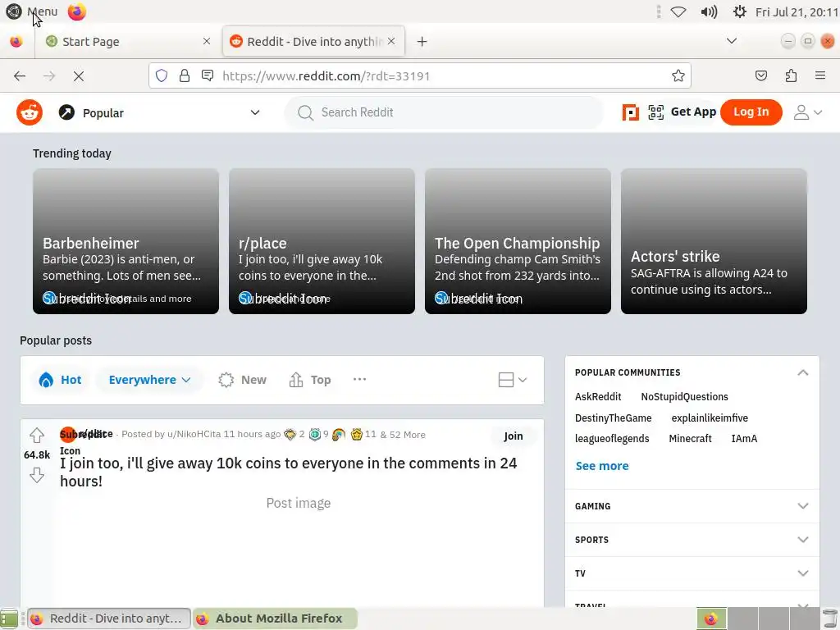The image size is (840, 630).
Task: Sort posts by Top
Action: pyautogui.click(x=309, y=380)
